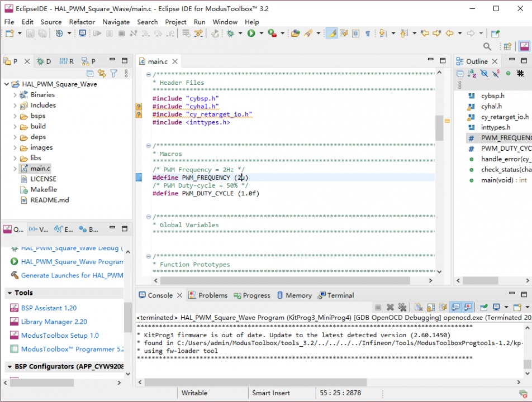Expand the Includes node
Viewport: 532px width, 402px height.
(x=15, y=106)
